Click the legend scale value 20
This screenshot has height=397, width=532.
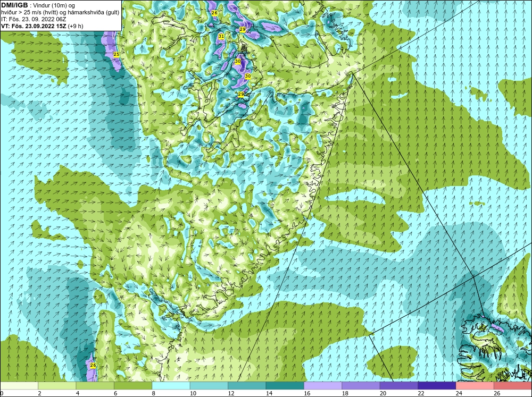[383, 393]
